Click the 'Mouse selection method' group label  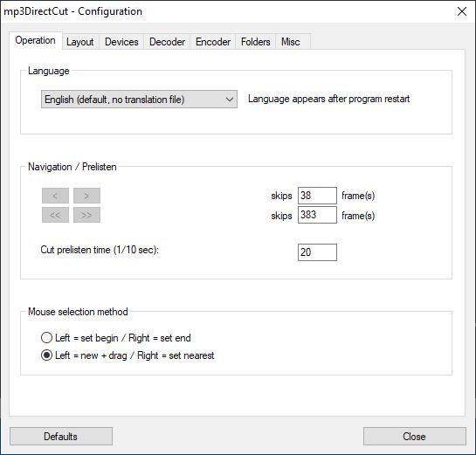pyautogui.click(x=78, y=312)
